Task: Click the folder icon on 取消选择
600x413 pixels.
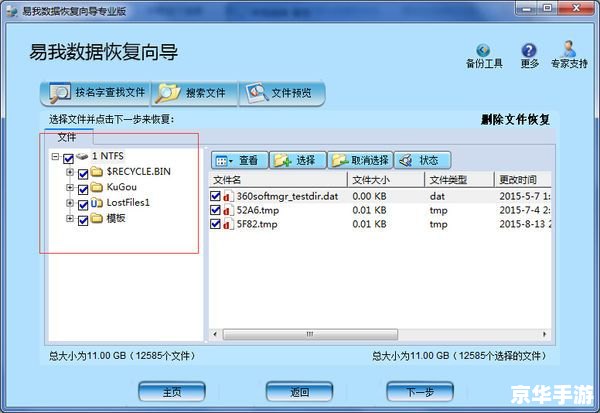Action: [x=340, y=160]
